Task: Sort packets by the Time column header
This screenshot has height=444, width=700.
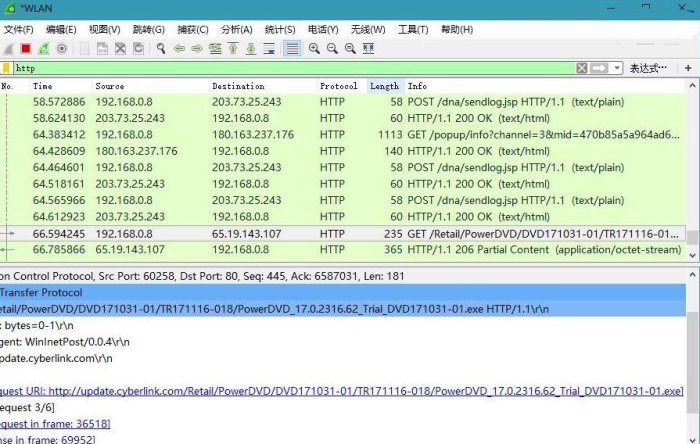Action: tap(61, 86)
